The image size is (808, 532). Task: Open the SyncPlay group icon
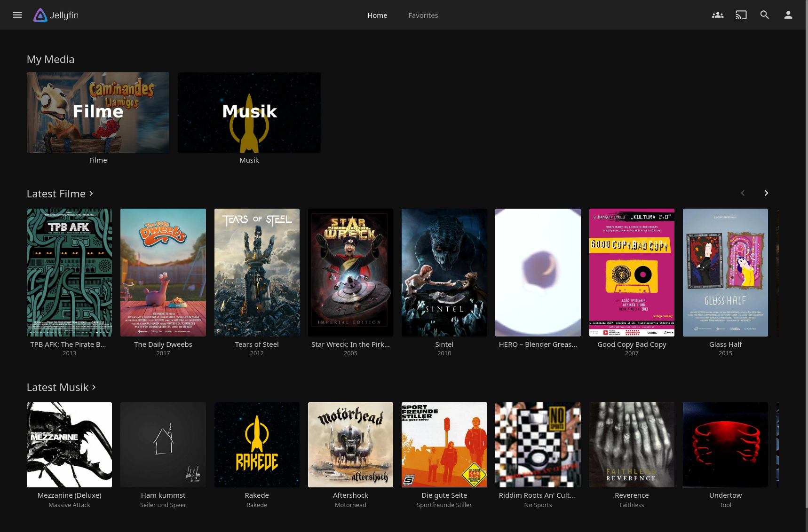click(x=717, y=15)
